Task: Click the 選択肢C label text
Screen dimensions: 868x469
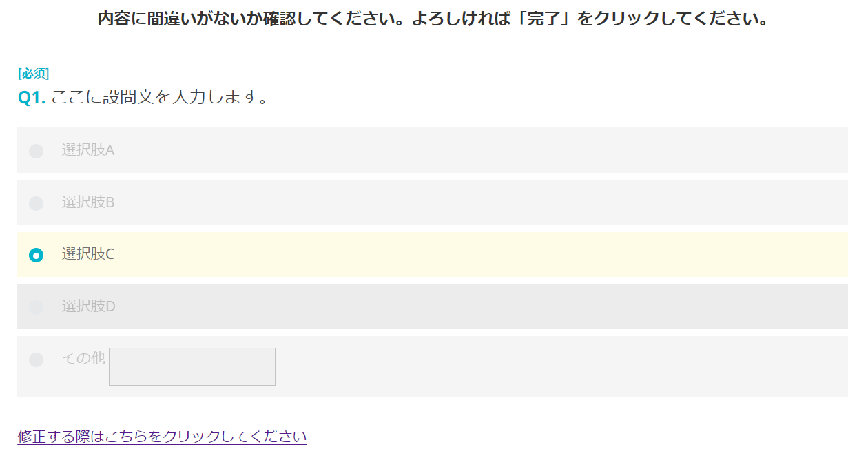Action: 88,253
